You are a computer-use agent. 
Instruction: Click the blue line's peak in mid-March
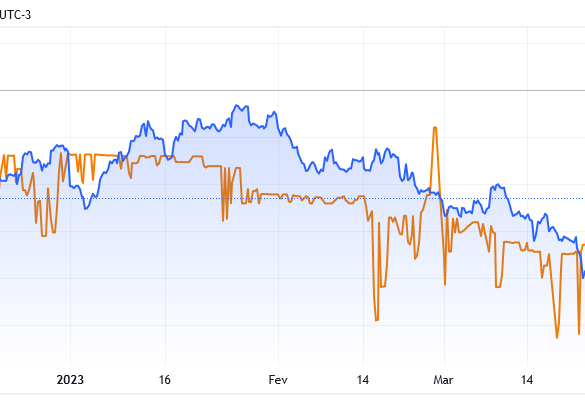pos(497,185)
